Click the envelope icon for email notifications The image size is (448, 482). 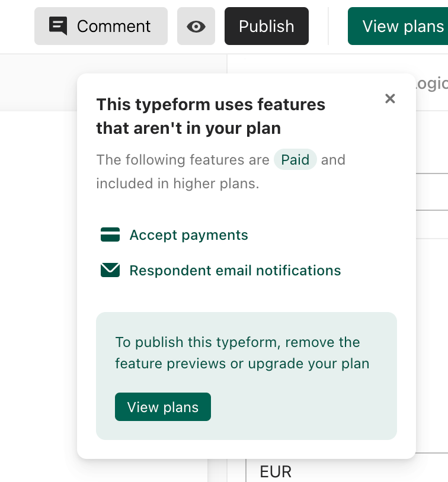pos(110,270)
